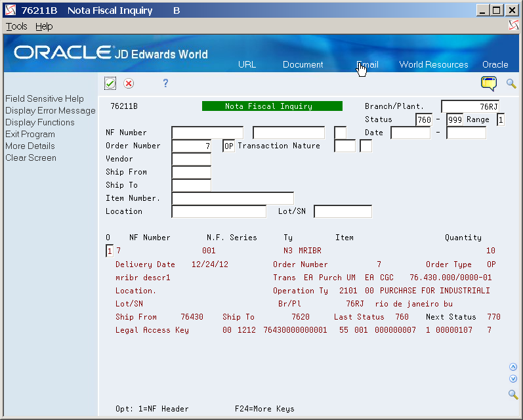Click the scroll up arrow icon
523x420 pixels.
513,367
